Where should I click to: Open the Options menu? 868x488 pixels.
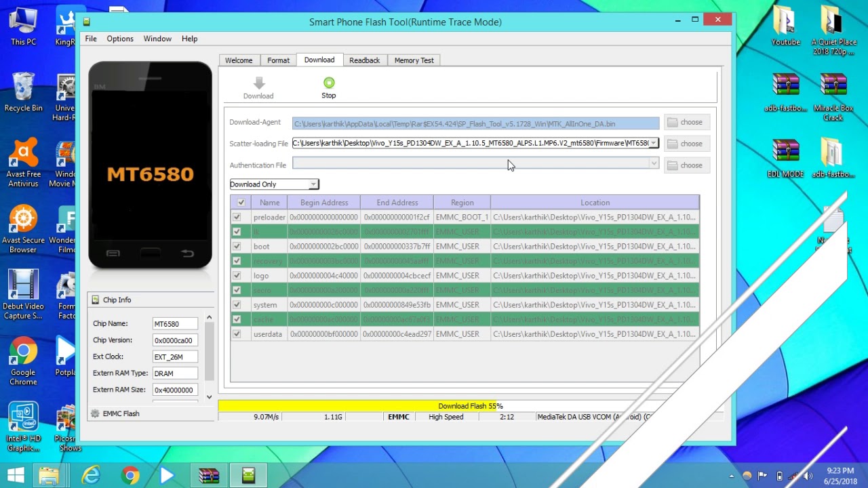click(120, 39)
